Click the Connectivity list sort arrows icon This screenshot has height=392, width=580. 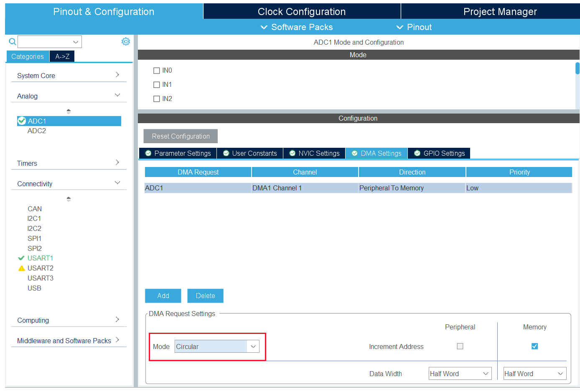tap(69, 199)
